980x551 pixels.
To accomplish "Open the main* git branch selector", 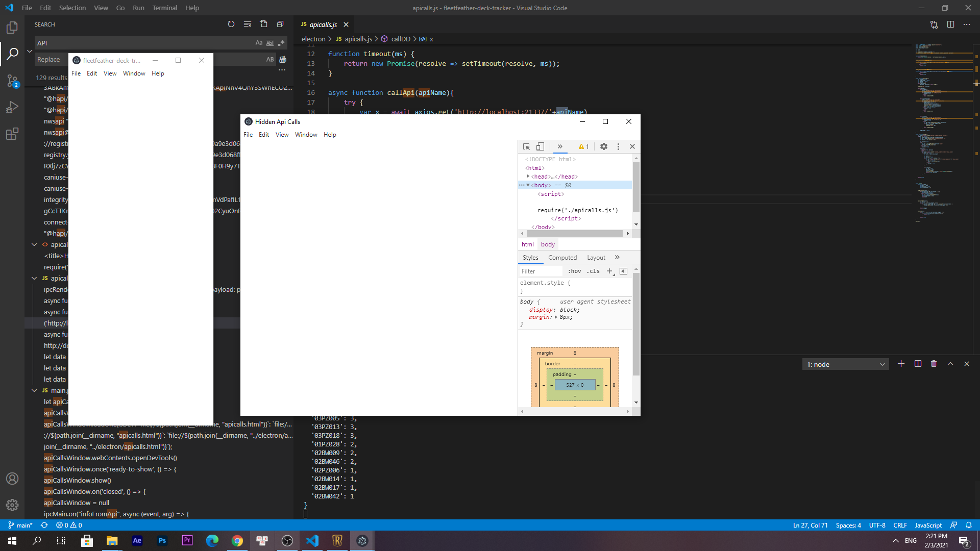I will [x=20, y=525].
